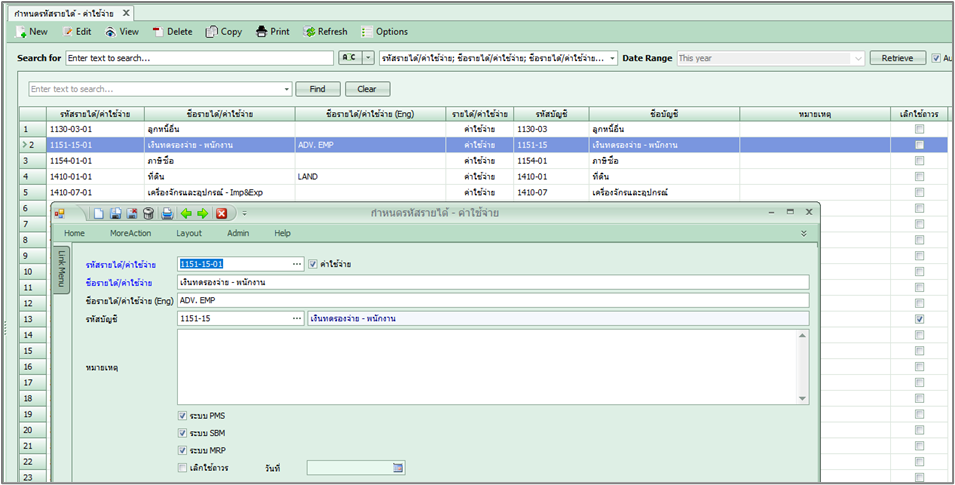Expand the Date Range dropdown
Viewport: 955px width, 485px height.
(x=857, y=59)
